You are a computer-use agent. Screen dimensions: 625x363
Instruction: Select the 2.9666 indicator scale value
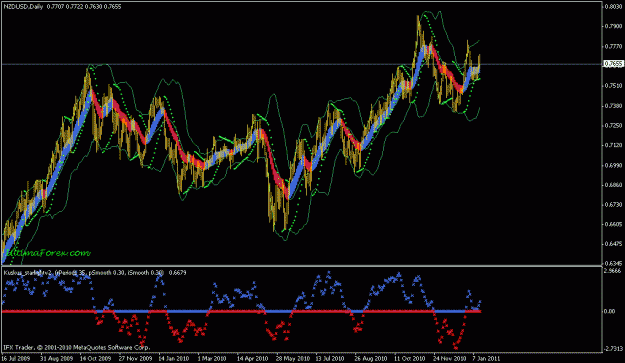pos(613,271)
